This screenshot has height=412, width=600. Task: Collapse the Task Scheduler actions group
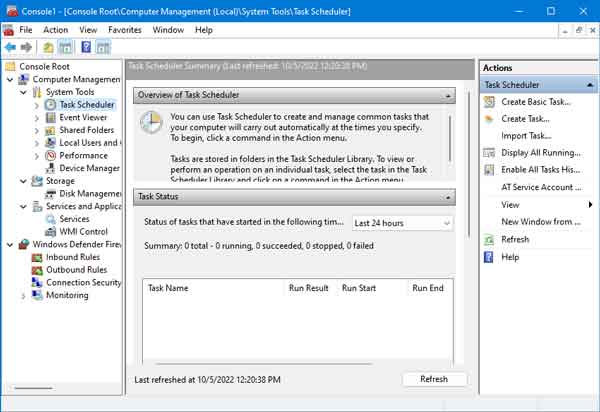coord(590,85)
